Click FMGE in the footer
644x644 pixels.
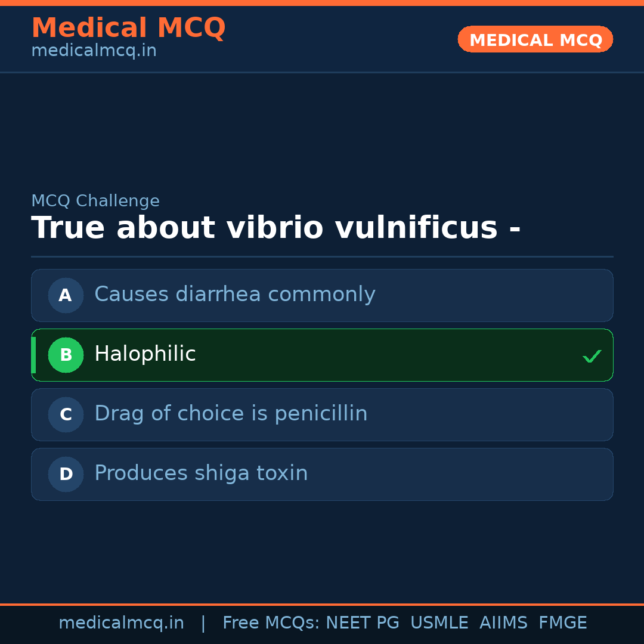pyautogui.click(x=562, y=623)
